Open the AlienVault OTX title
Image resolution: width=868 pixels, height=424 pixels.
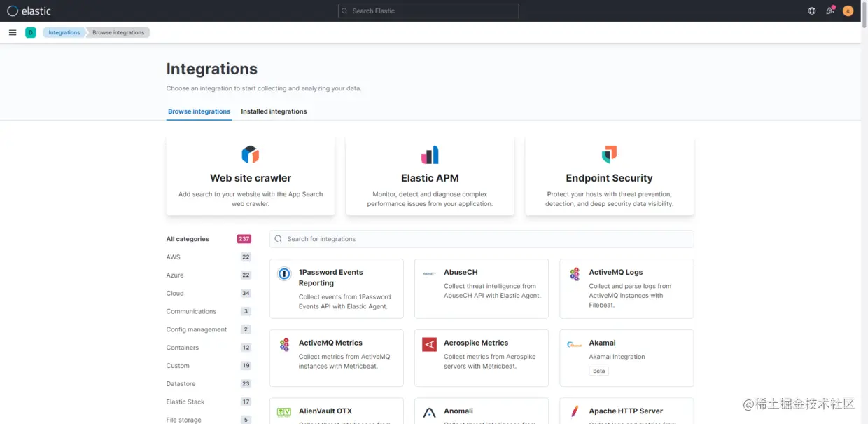tap(325, 411)
